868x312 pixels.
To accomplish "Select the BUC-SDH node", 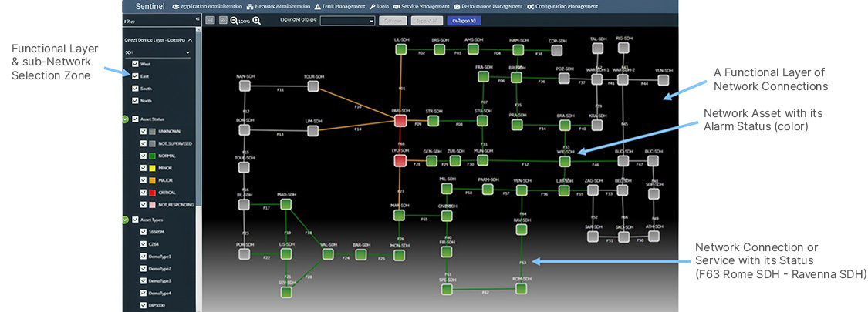I will point(654,160).
